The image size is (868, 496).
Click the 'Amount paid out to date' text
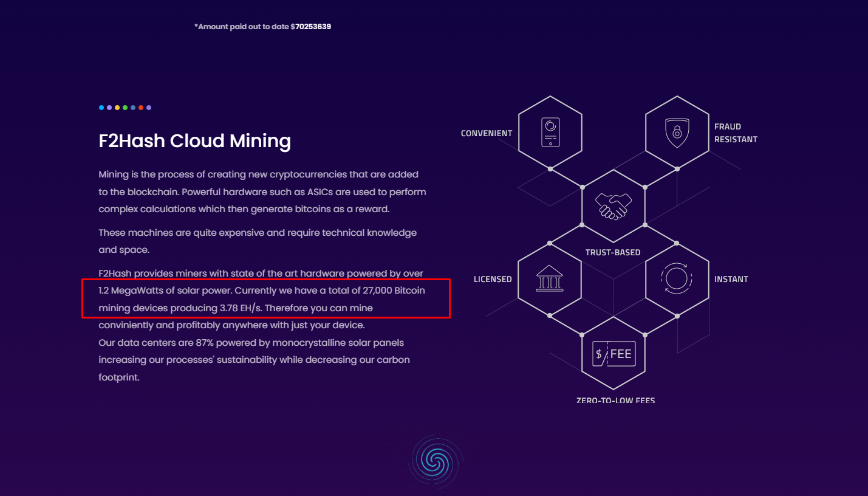[x=262, y=27]
